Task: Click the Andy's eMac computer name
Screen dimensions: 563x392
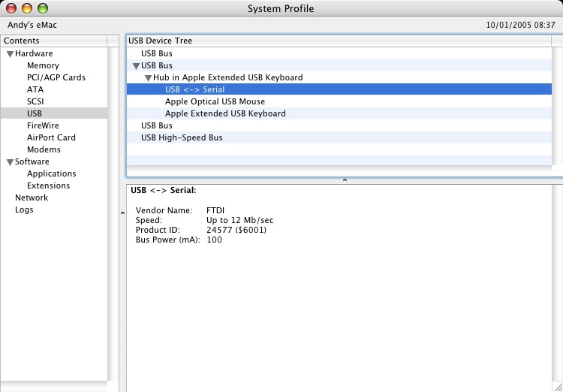Action: click(32, 25)
